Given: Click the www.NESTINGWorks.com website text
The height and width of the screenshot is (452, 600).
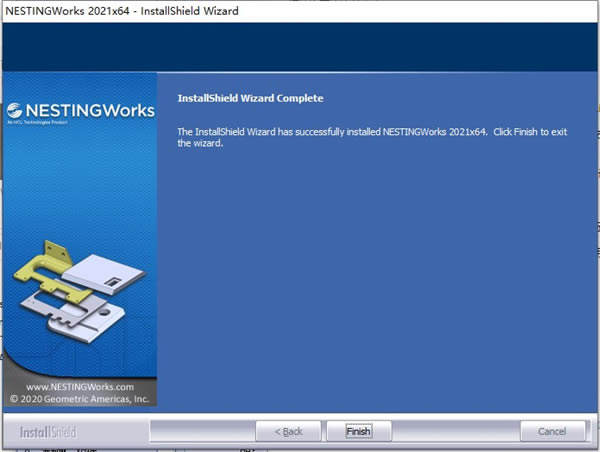Looking at the screenshot, I should pyautogui.click(x=80, y=387).
